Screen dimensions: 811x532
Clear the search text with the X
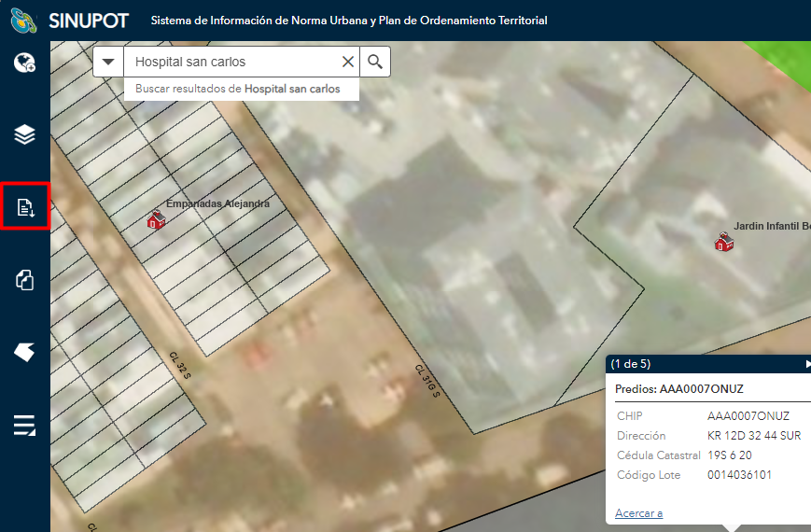[348, 62]
